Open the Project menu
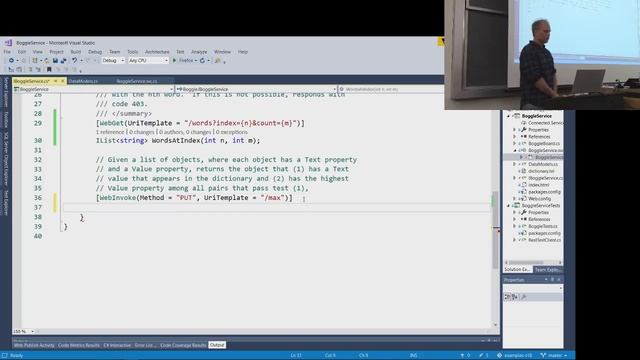The width and height of the screenshot is (640, 360). click(x=56, y=52)
